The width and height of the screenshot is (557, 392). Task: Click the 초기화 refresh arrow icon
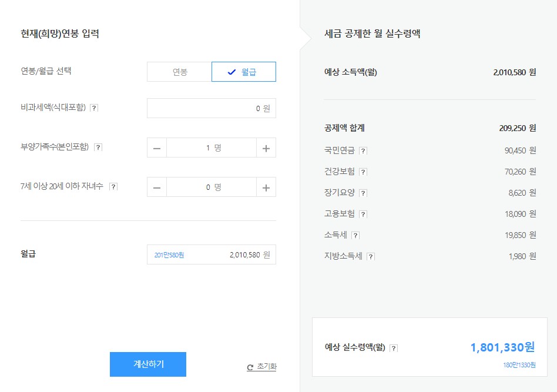[x=250, y=367]
